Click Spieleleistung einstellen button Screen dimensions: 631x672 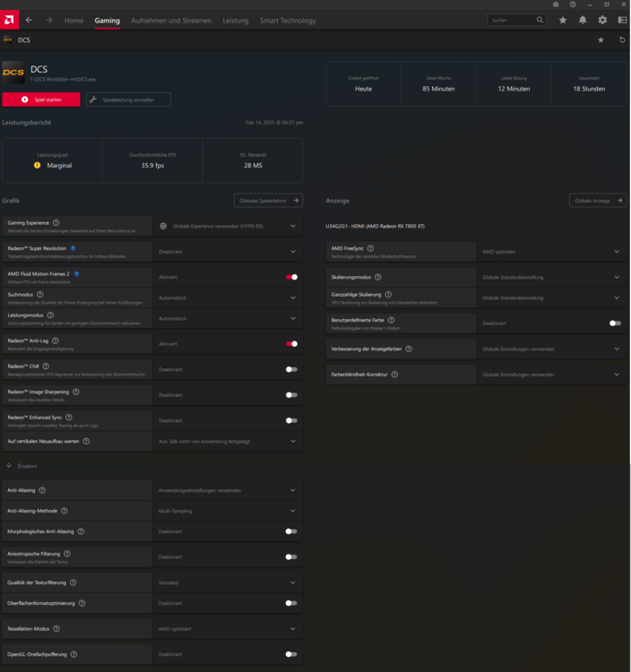(128, 99)
